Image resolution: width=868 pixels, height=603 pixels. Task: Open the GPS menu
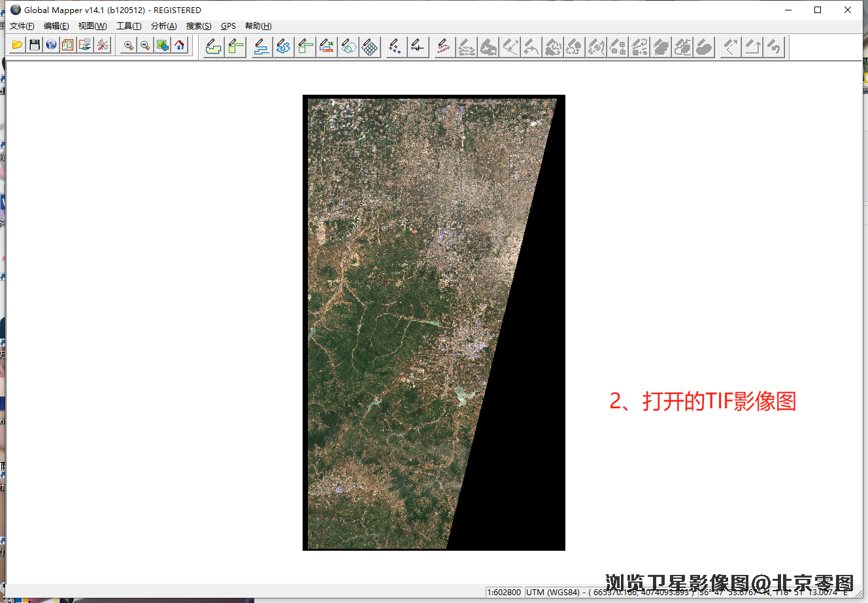click(228, 26)
